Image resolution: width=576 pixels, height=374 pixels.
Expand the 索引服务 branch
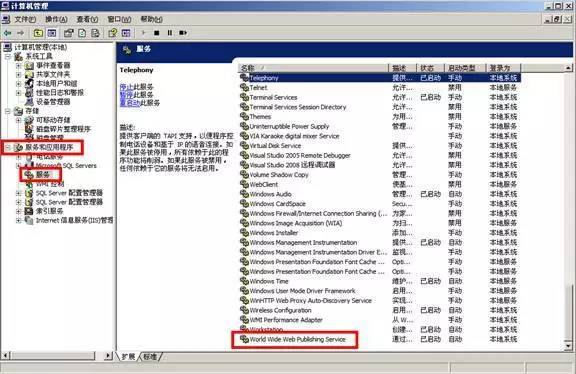(19, 211)
